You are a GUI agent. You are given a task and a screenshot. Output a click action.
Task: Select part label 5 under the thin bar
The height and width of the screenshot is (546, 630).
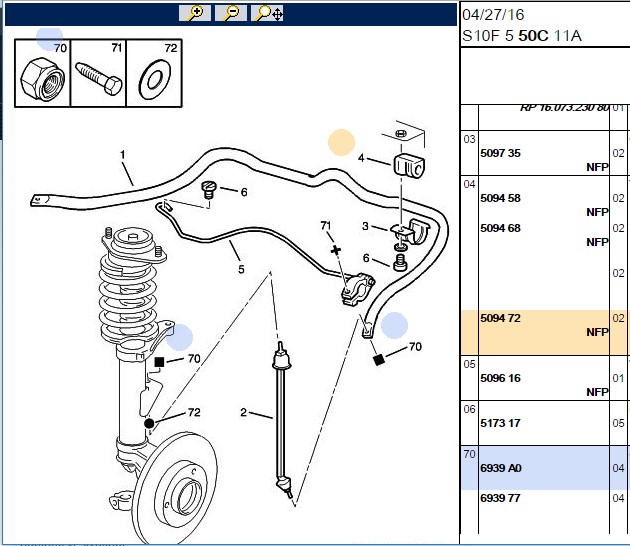tap(241, 269)
